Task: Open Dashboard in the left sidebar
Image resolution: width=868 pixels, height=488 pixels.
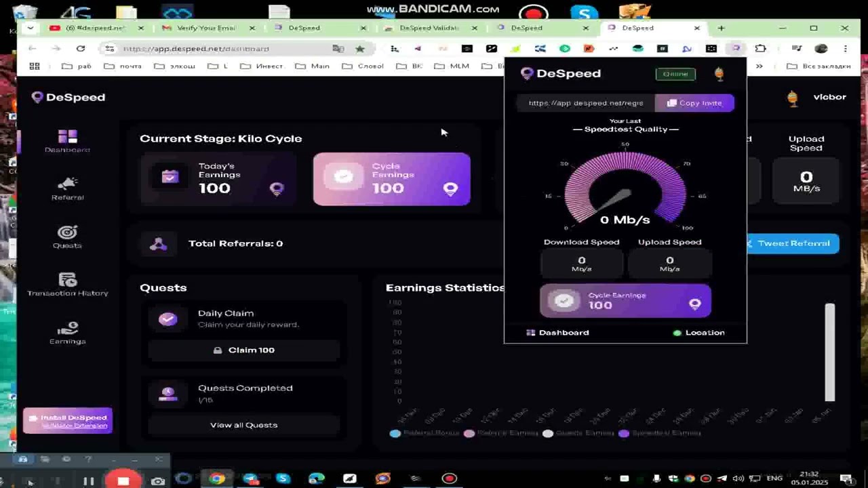Action: pos(67,141)
